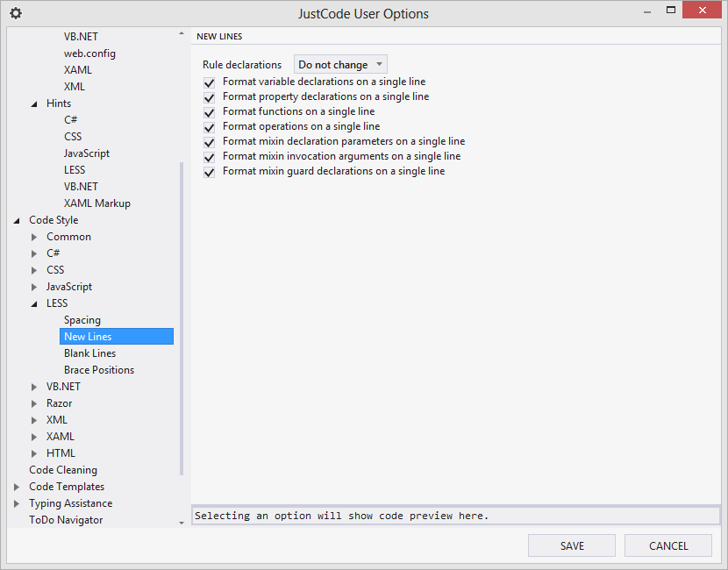Viewport: 728px width, 570px height.
Task: Open Brace Positions settings page
Action: tap(99, 370)
